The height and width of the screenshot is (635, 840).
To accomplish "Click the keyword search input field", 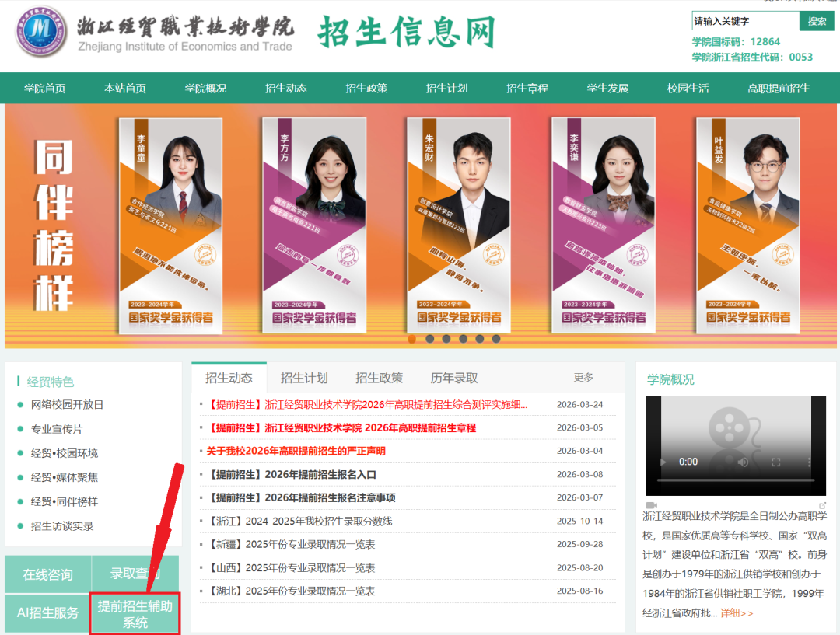I will 745,21.
